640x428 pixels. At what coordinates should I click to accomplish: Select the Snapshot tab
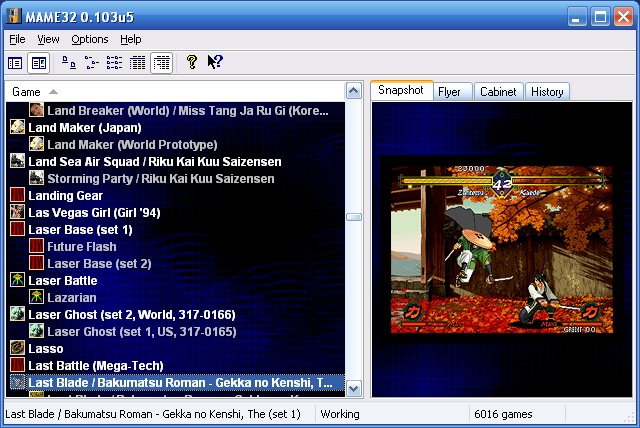click(401, 90)
